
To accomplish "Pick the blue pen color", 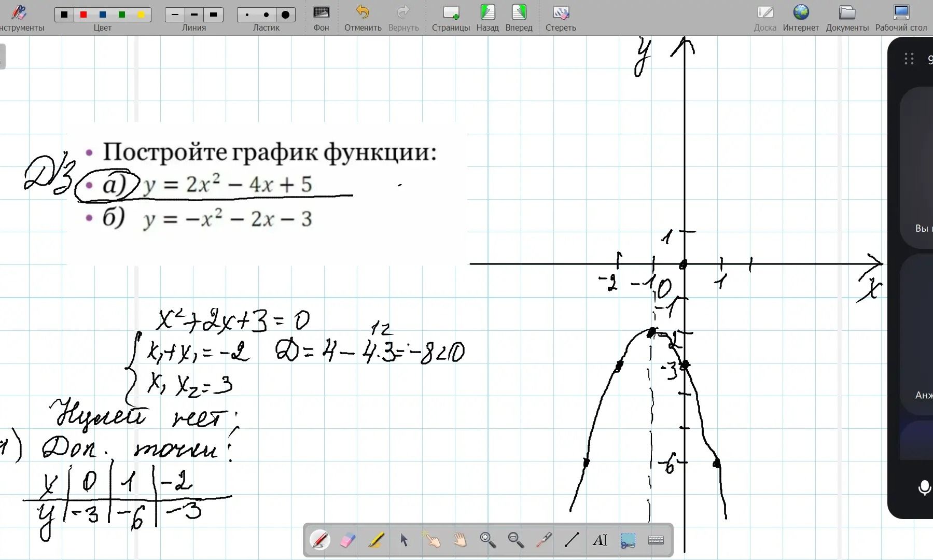I will click(x=103, y=15).
